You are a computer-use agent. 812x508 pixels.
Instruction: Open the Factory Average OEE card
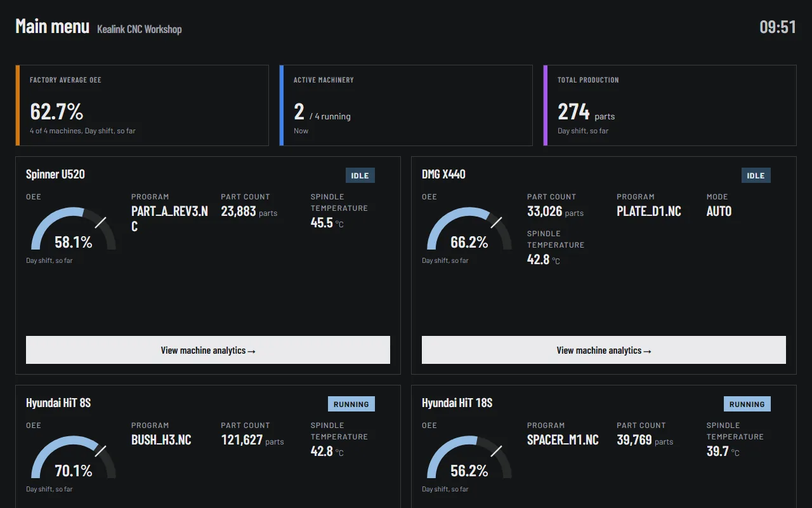tap(142, 105)
